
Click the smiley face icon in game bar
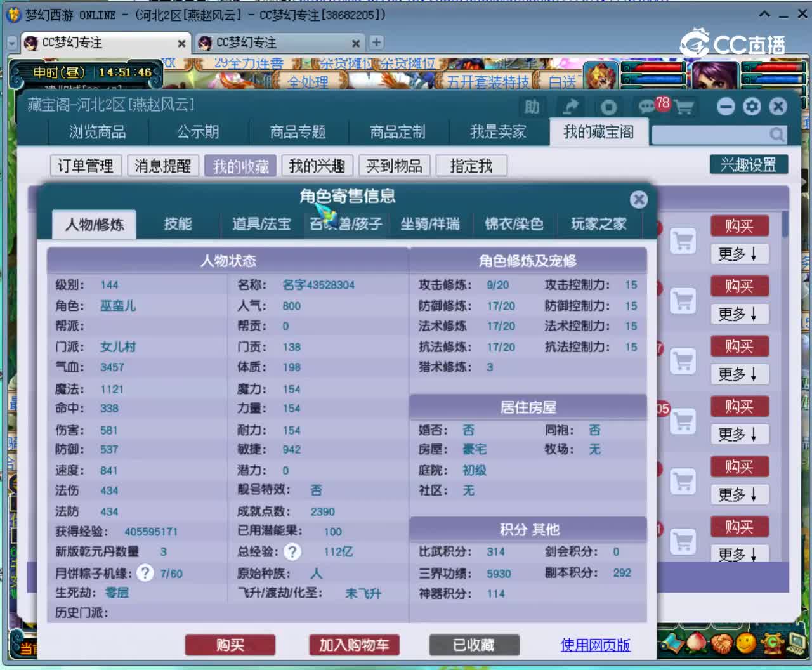pos(746,643)
